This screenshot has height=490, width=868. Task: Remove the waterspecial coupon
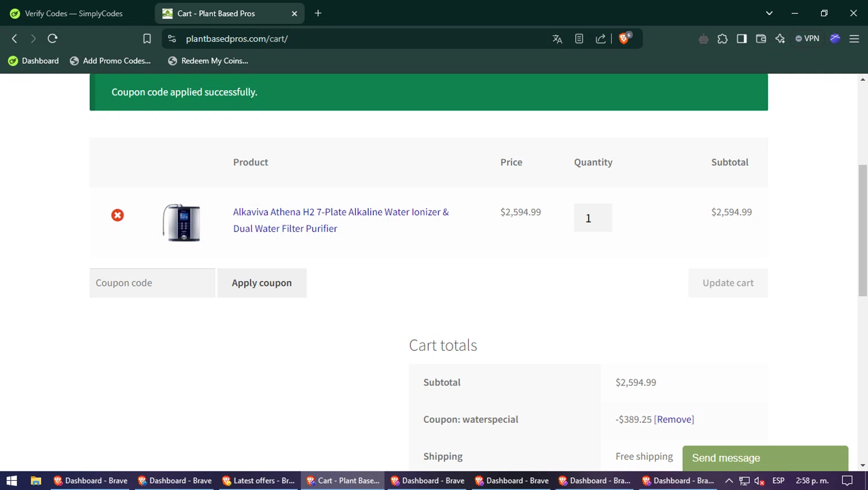tap(674, 419)
